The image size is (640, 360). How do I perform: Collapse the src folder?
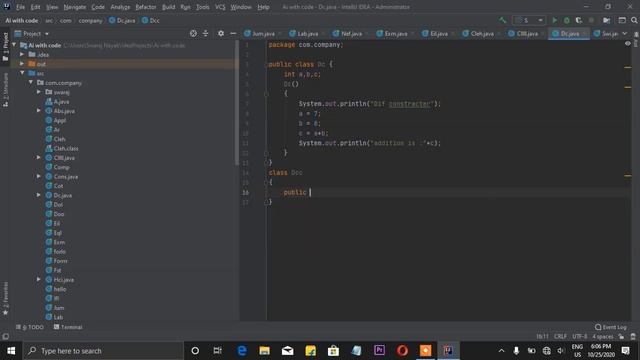click(x=22, y=73)
